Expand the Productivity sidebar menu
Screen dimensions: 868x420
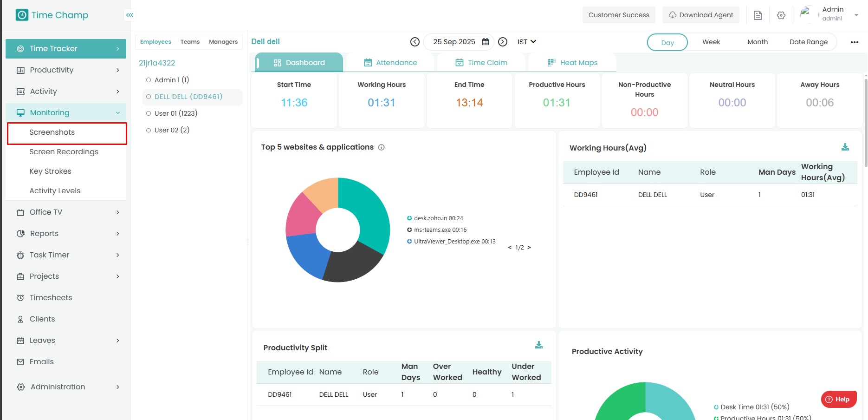click(66, 70)
